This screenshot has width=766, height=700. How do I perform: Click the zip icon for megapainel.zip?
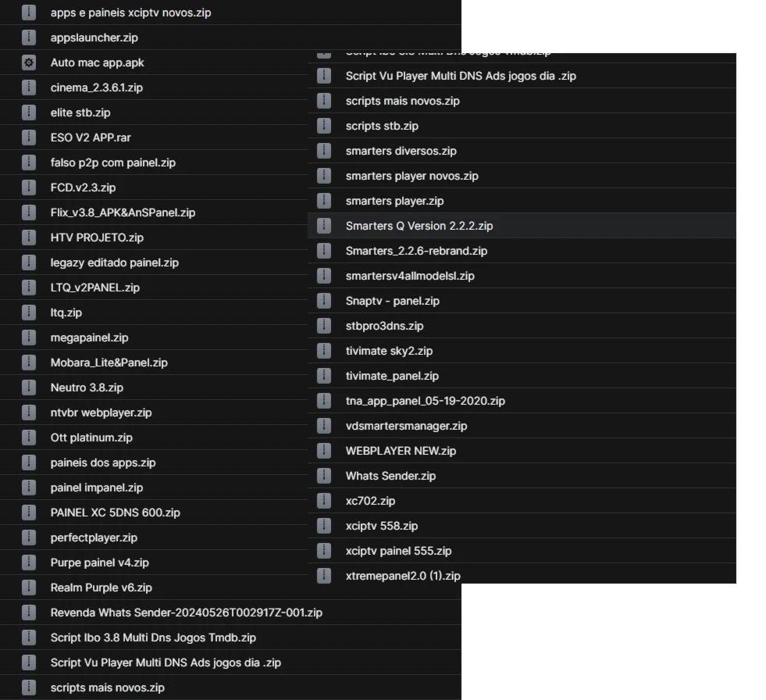(x=29, y=337)
